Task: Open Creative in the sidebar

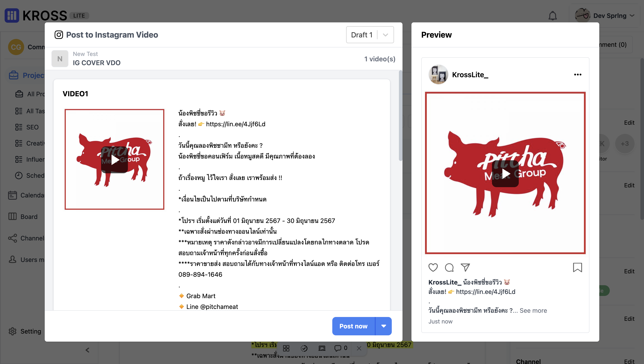Action: coord(30,143)
